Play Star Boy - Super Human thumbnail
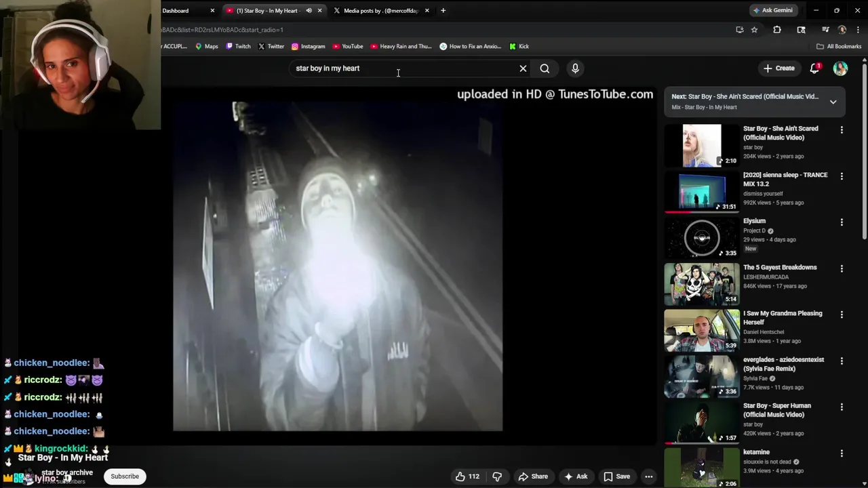Viewport: 868px width, 488px height. coord(702,422)
